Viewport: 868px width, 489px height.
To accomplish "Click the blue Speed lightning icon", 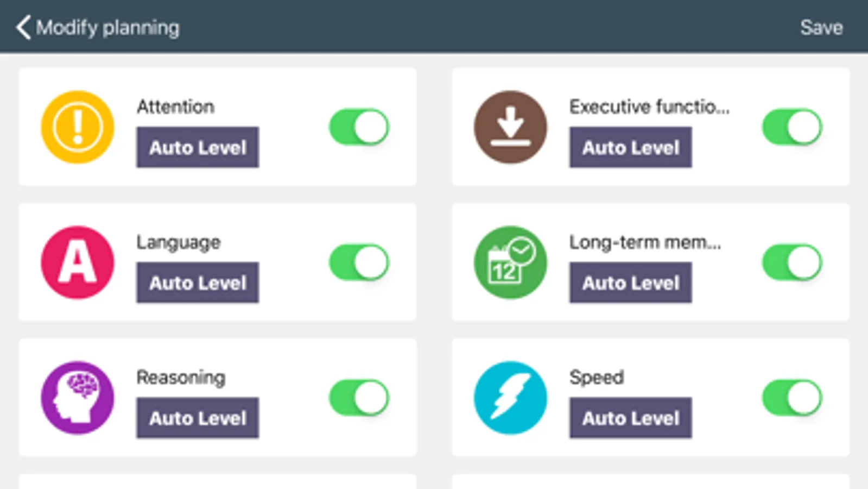I will click(510, 398).
